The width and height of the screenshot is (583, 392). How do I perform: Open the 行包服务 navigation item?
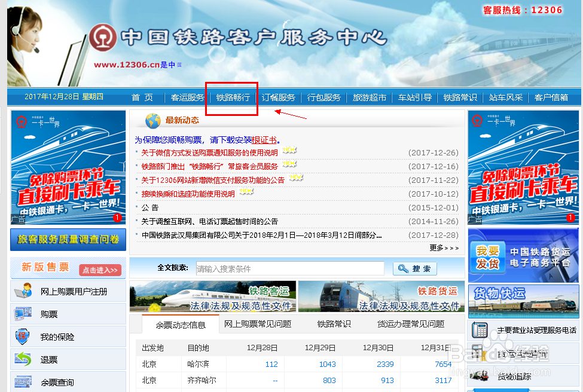coord(323,97)
